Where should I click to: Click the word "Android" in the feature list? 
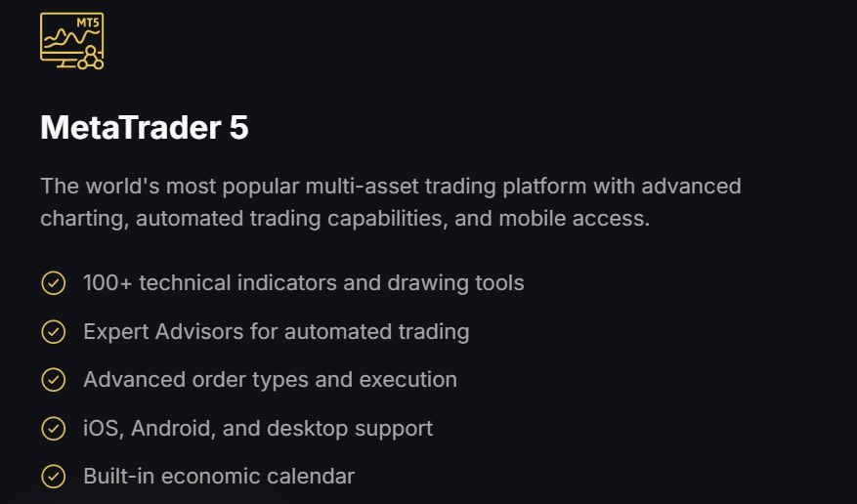[x=167, y=429]
